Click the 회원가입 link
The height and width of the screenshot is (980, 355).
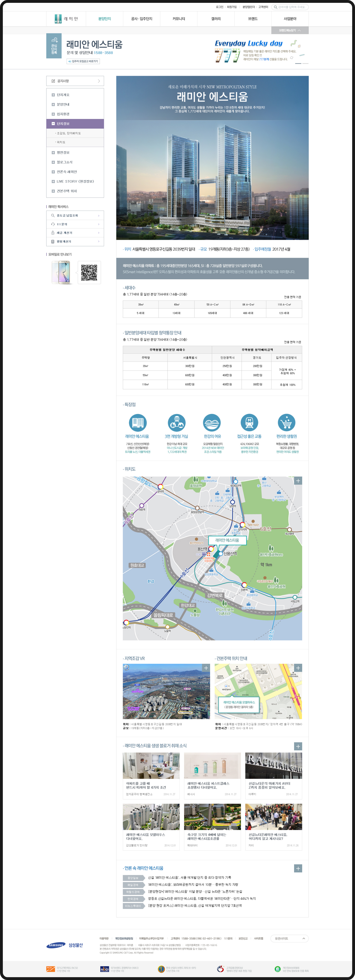pos(232,7)
